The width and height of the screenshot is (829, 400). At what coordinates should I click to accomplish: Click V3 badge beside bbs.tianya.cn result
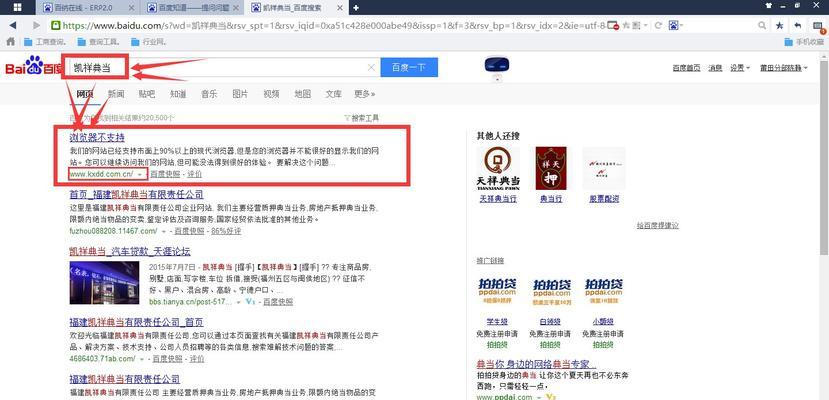click(x=251, y=302)
